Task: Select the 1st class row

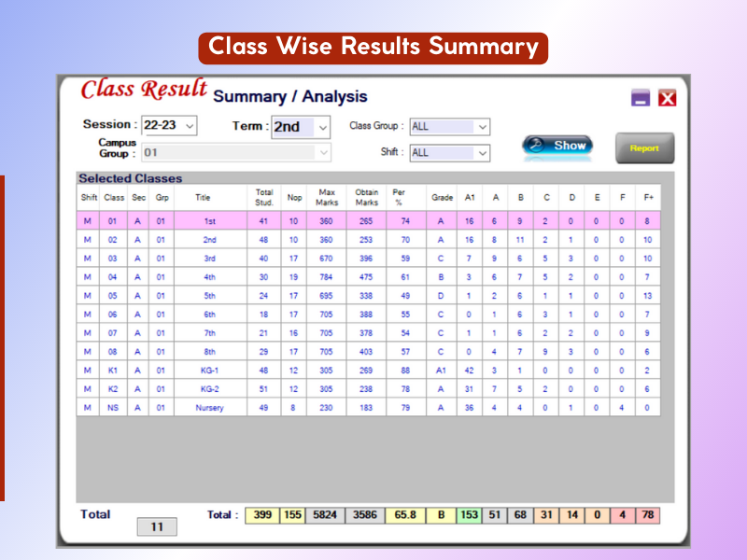Action: coord(209,222)
